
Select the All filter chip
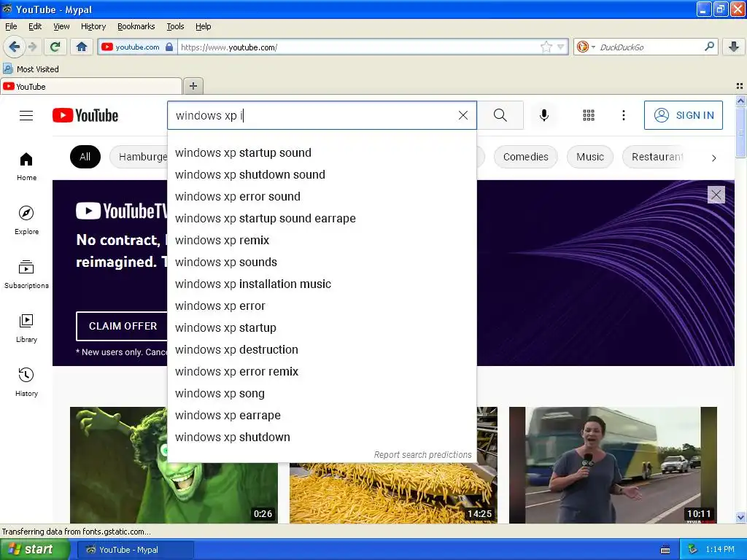[85, 157]
